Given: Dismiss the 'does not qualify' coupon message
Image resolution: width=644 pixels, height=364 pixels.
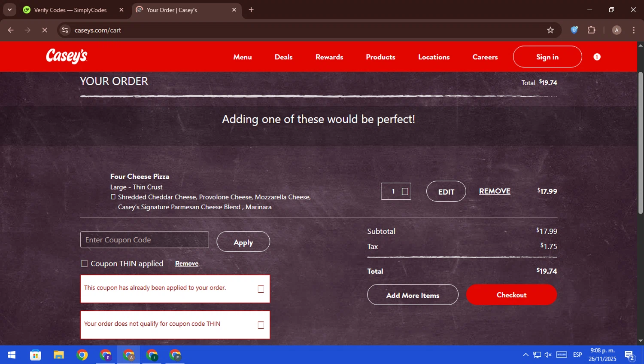Looking at the screenshot, I should [261, 325].
